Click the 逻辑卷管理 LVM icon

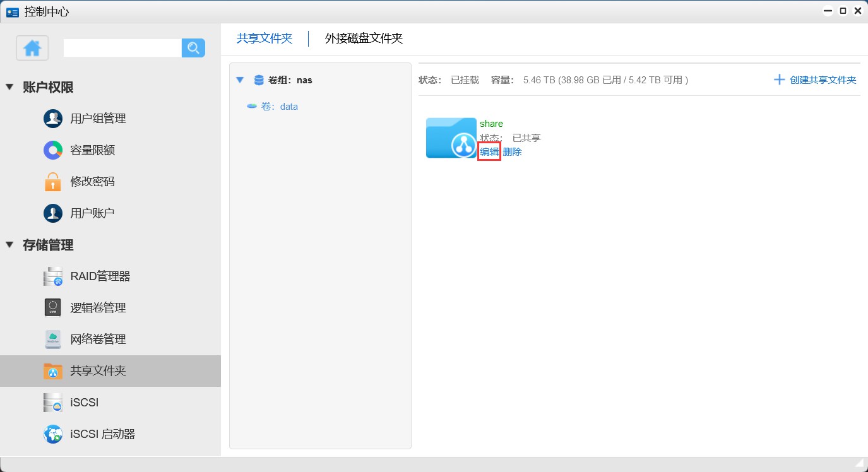pyautogui.click(x=53, y=308)
